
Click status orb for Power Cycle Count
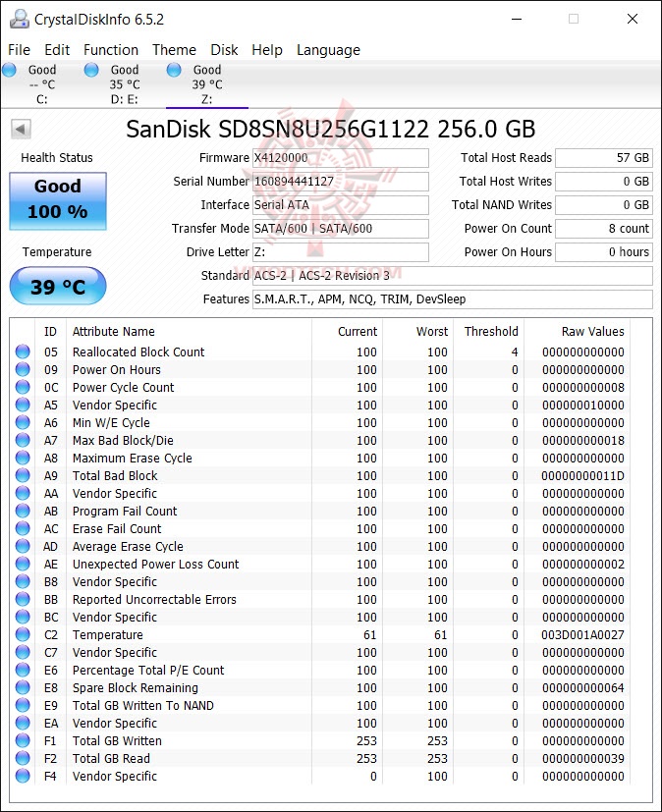(23, 387)
